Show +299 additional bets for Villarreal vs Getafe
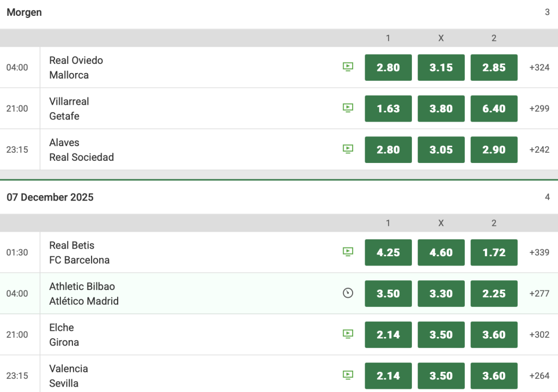Screen dimensions: 558x392 point(539,108)
